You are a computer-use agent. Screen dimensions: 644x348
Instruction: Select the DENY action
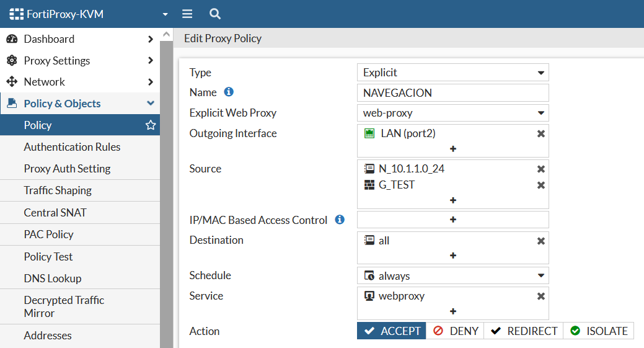(456, 331)
